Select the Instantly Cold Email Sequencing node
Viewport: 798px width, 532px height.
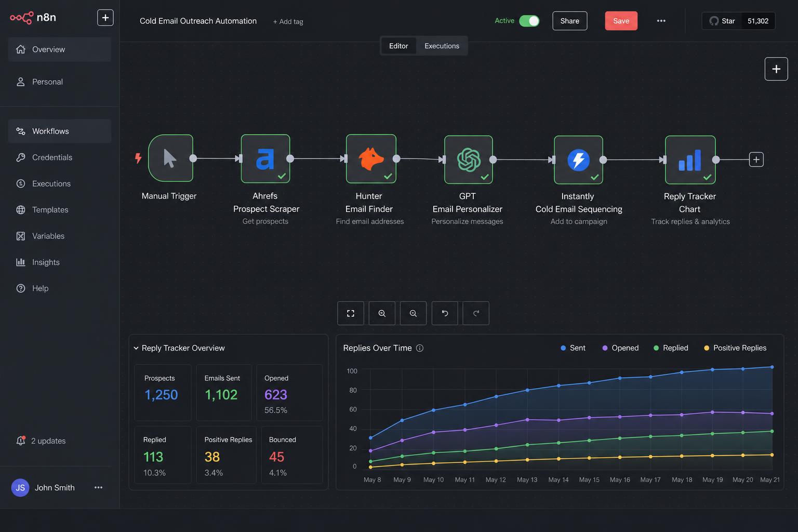[578, 159]
